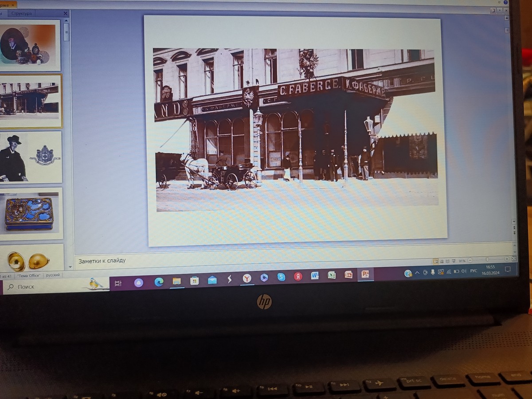Viewport: 532px width, 399px height.
Task: Switch to Структура tab
Action: click(22, 13)
